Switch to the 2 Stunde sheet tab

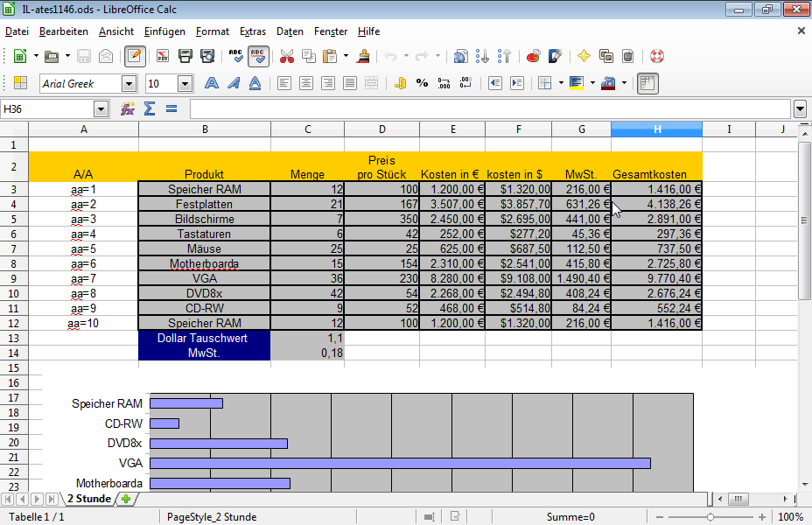(89, 499)
